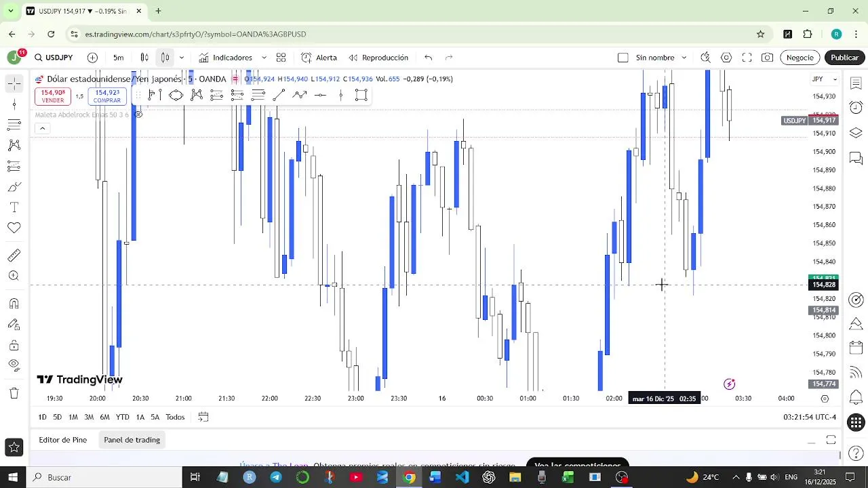This screenshot has height=488, width=868.
Task: Expand the chart type dropdown arrow
Action: point(181,58)
